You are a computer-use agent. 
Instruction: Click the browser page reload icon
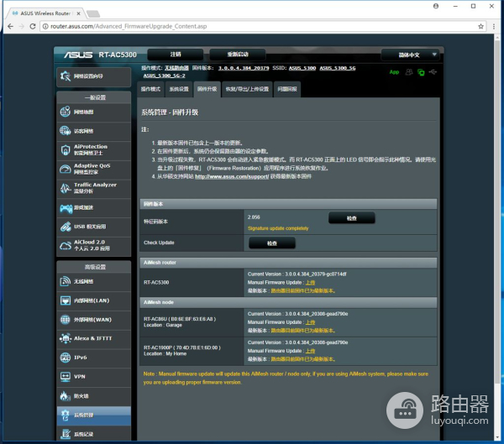(30, 27)
